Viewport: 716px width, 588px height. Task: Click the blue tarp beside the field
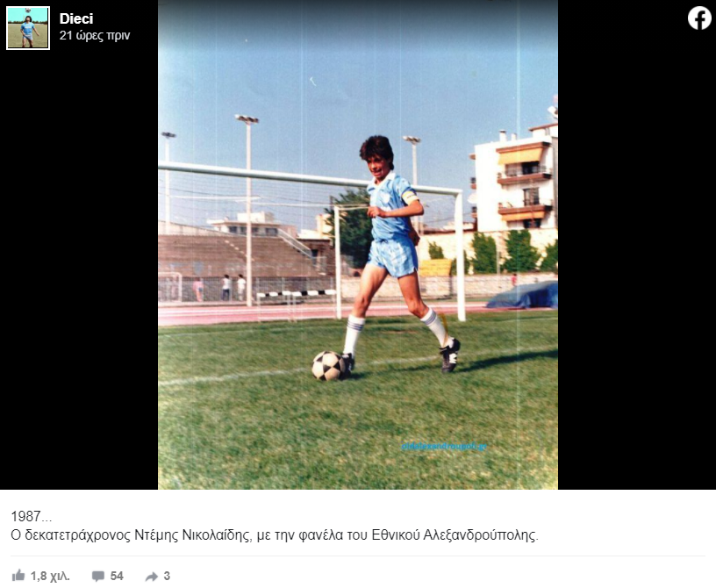click(x=524, y=296)
